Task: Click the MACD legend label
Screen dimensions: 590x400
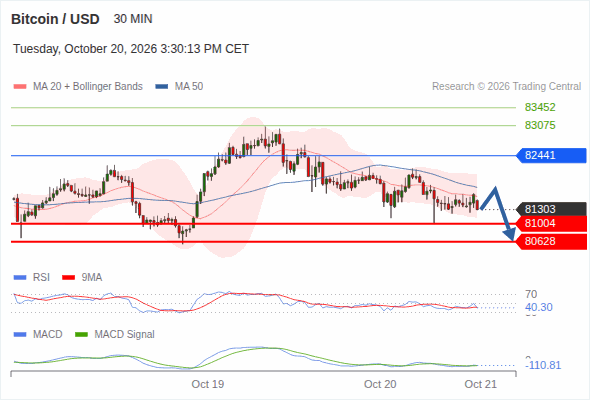Action: pos(48,335)
